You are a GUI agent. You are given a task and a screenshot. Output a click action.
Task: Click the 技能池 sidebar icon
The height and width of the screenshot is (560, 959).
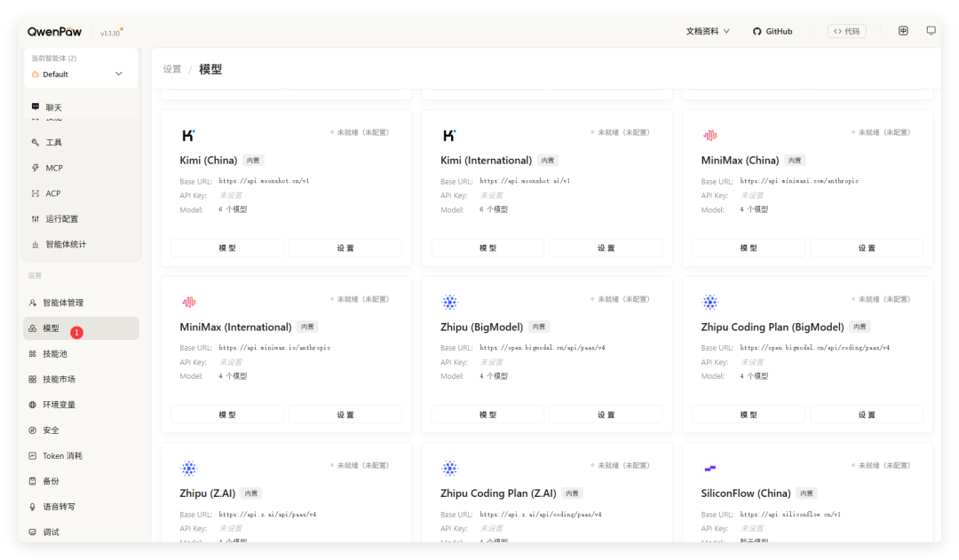(x=33, y=354)
